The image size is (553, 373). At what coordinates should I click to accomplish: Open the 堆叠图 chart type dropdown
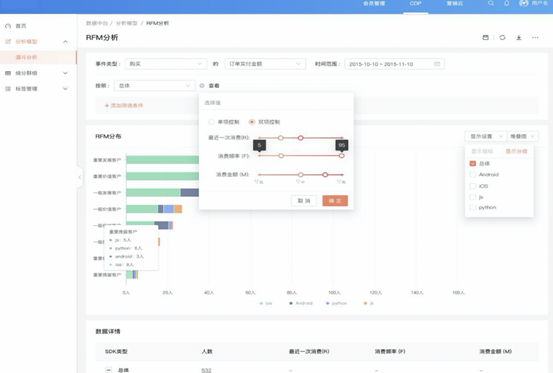[523, 136]
